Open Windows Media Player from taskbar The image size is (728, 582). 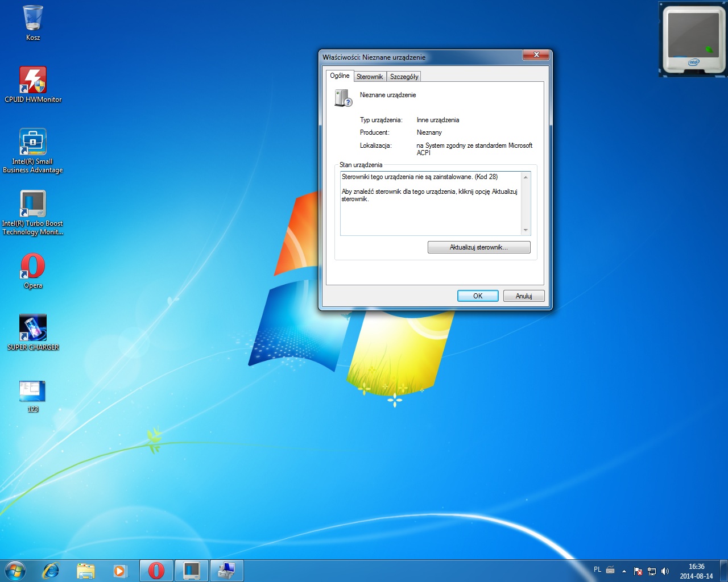[120, 571]
